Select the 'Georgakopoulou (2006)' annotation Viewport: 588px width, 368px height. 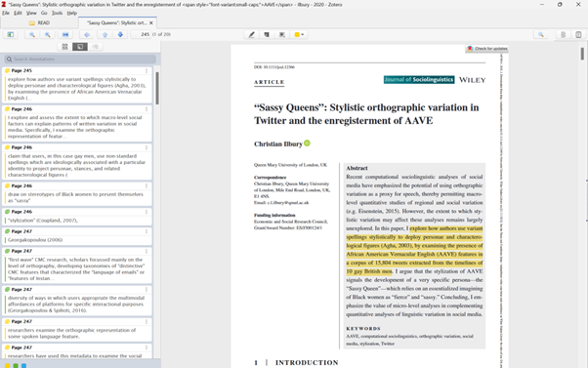pyautogui.click(x=77, y=235)
